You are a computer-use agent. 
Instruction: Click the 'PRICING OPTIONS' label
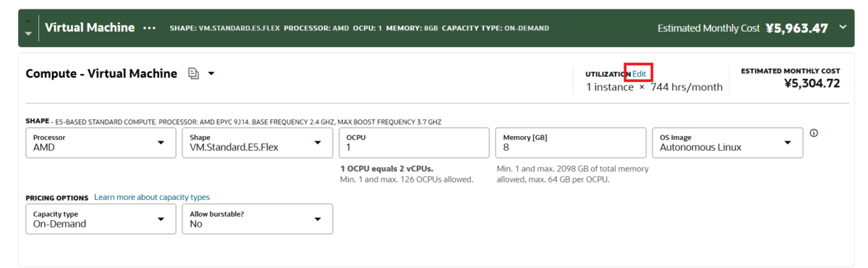pyautogui.click(x=57, y=198)
